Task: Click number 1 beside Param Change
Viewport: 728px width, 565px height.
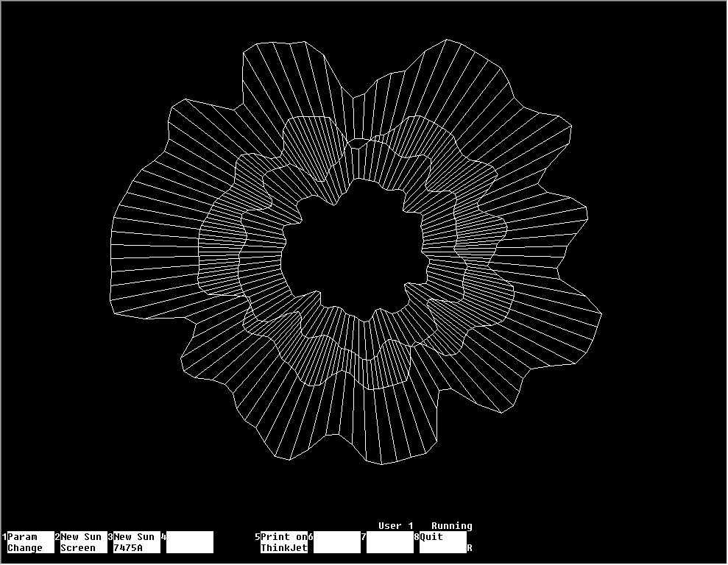Action: [x=4, y=538]
